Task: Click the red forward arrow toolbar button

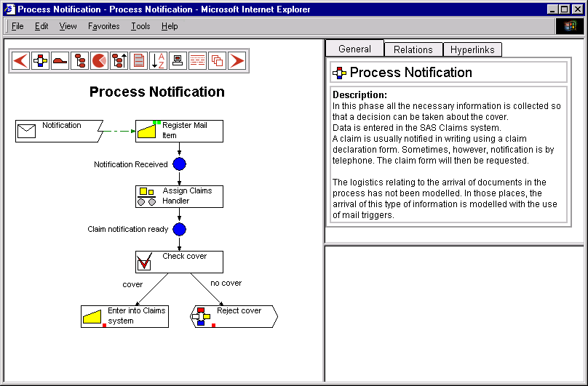Action: (x=237, y=60)
